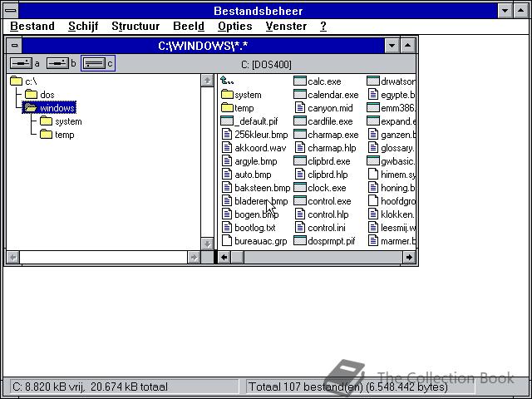
Task: Select the temp folder in the file list
Action: 237,108
